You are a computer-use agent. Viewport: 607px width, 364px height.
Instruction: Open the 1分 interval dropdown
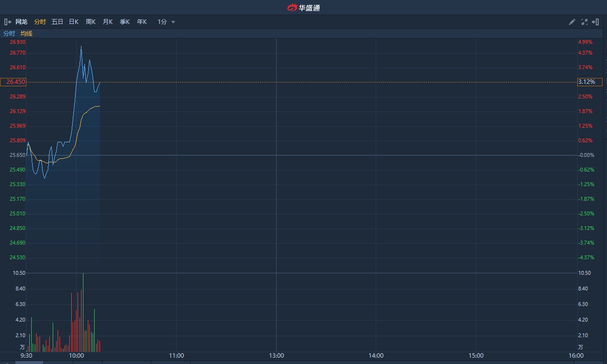point(162,22)
